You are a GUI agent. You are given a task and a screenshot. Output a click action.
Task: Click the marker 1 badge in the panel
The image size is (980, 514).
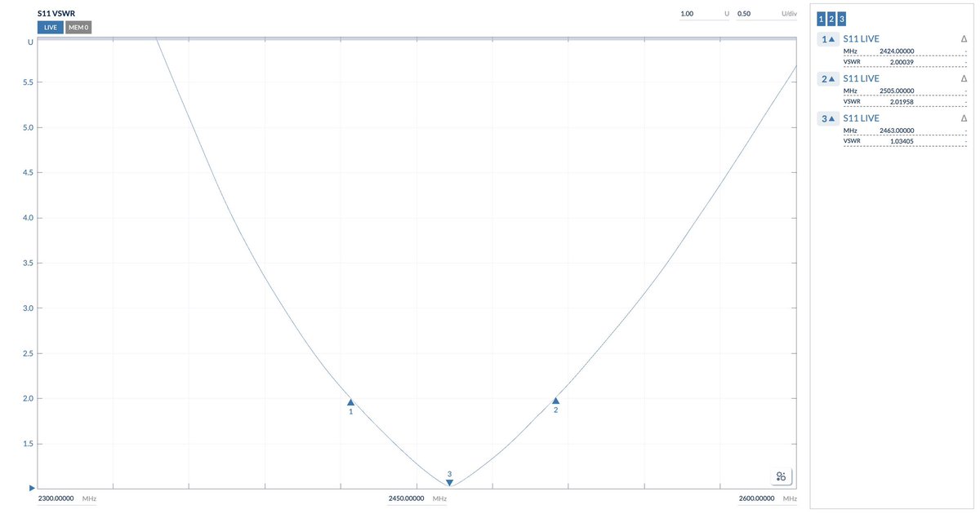tap(828, 39)
